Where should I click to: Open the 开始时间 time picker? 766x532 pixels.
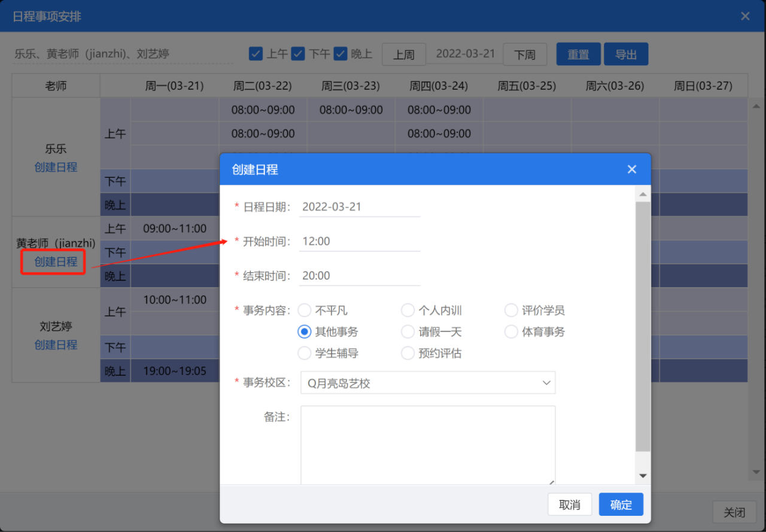359,242
